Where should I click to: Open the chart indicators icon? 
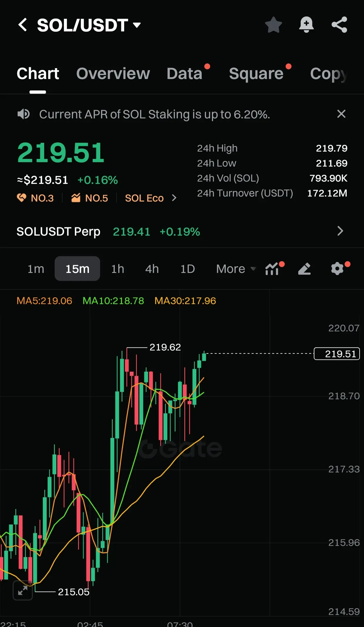[272, 269]
